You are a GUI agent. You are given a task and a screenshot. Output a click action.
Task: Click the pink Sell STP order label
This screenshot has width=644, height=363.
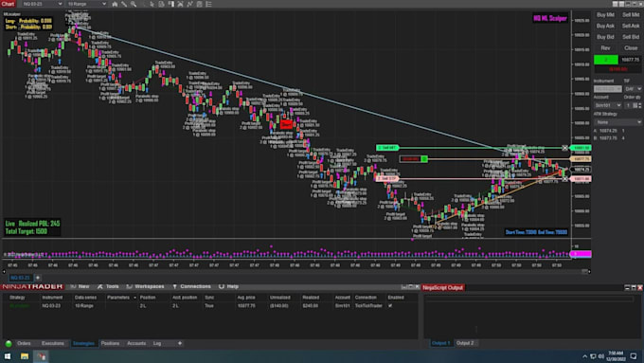click(387, 178)
